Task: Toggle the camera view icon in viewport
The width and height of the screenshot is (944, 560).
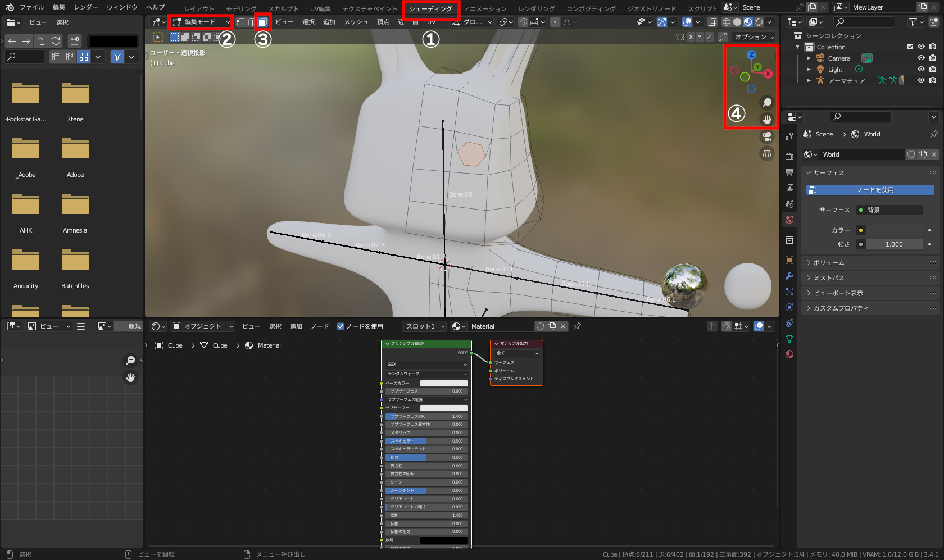Action: 767,136
